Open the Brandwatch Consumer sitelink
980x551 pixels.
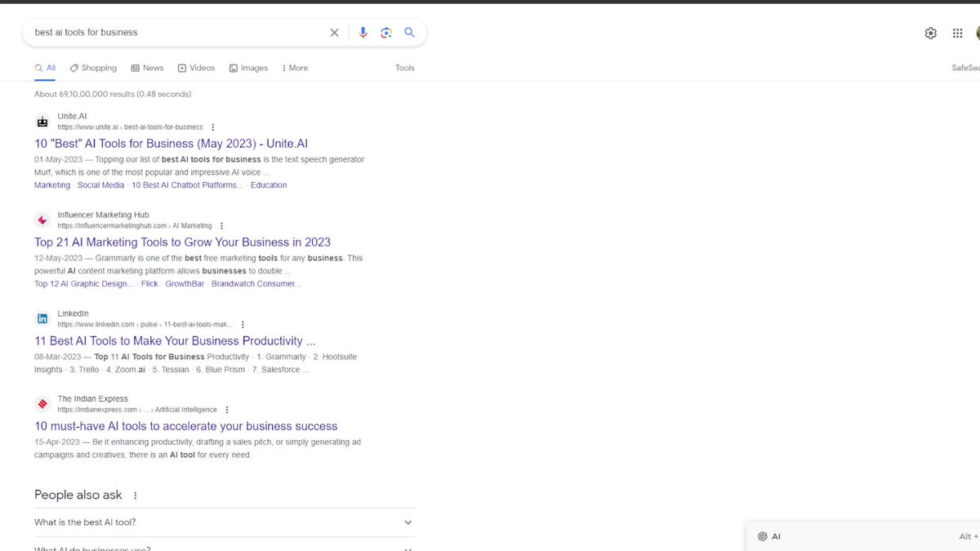pyautogui.click(x=256, y=284)
